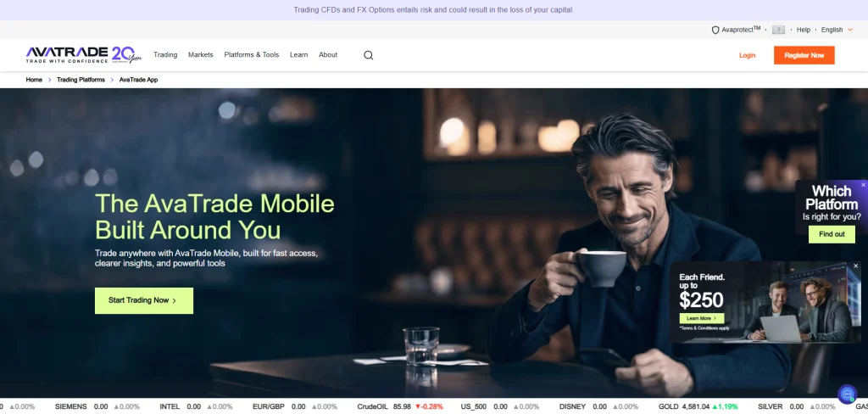Click the EUR/GBP ticker entry

[295, 407]
